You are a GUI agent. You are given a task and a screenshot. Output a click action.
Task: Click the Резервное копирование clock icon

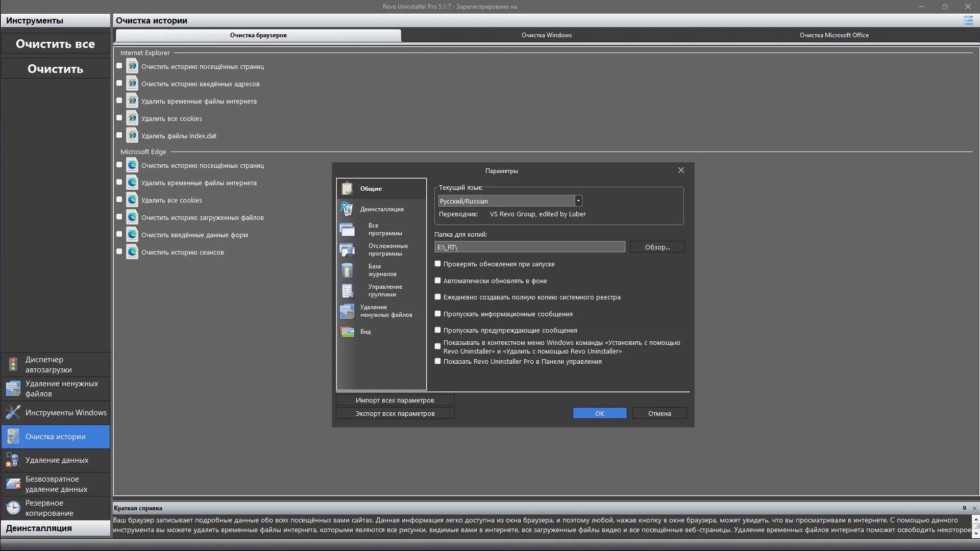pyautogui.click(x=13, y=508)
